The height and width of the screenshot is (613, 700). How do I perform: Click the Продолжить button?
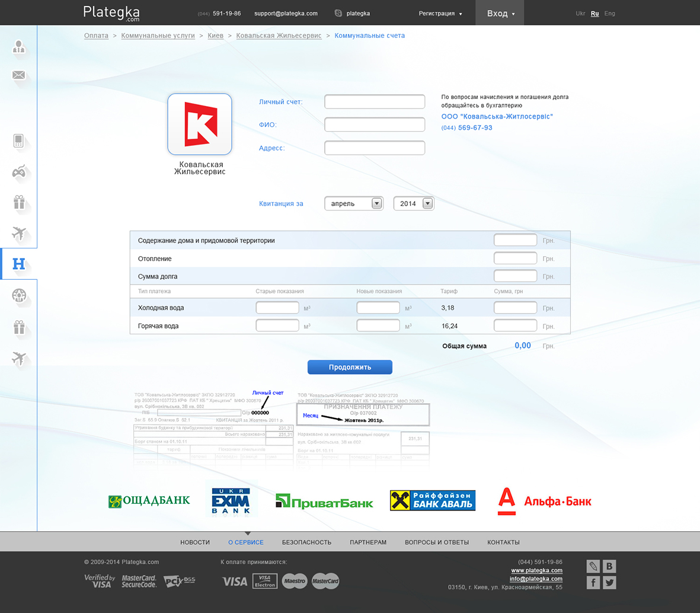pyautogui.click(x=350, y=367)
